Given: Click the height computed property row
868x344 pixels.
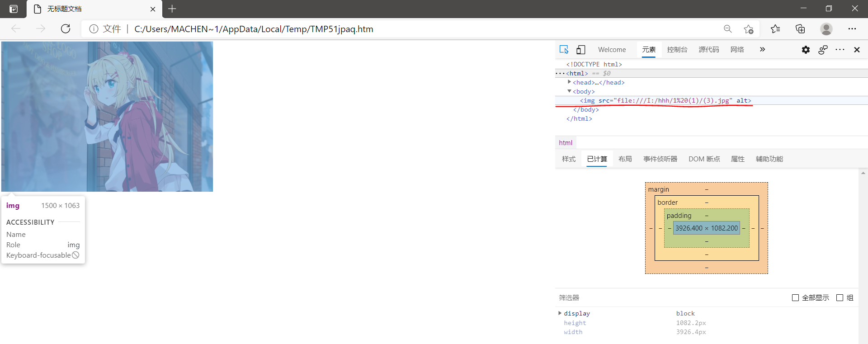Looking at the screenshot, I should [707, 323].
